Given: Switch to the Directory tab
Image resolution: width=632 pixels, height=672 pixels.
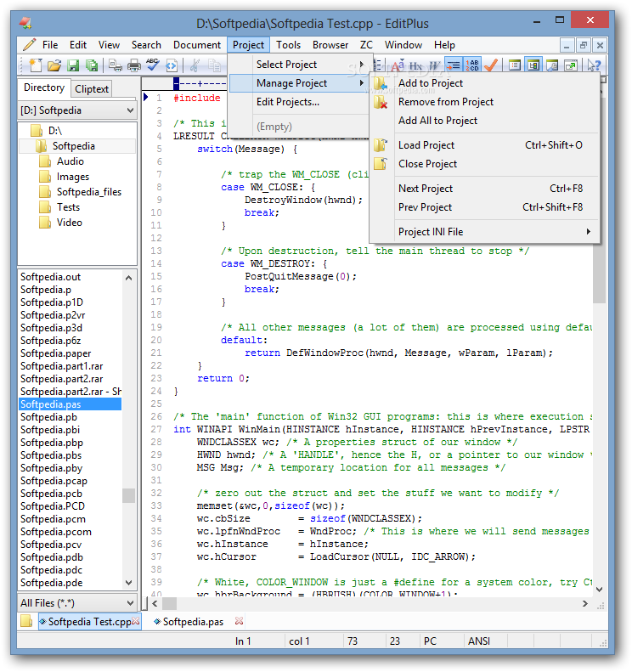Looking at the screenshot, I should [43, 88].
